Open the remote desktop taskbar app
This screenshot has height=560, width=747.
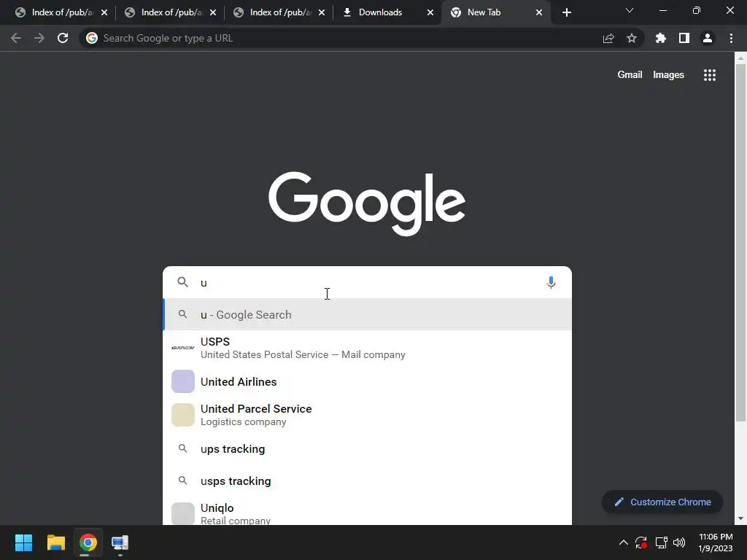pos(120,542)
